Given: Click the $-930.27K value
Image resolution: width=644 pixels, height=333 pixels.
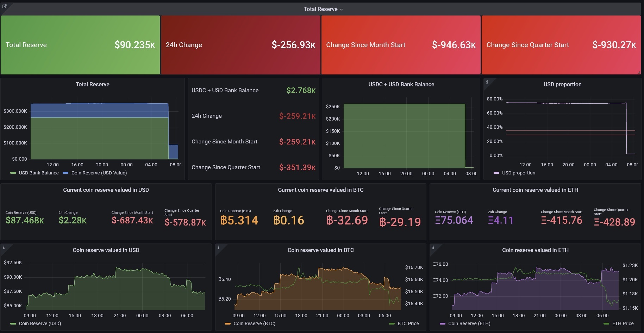Looking at the screenshot, I should (x=614, y=45).
